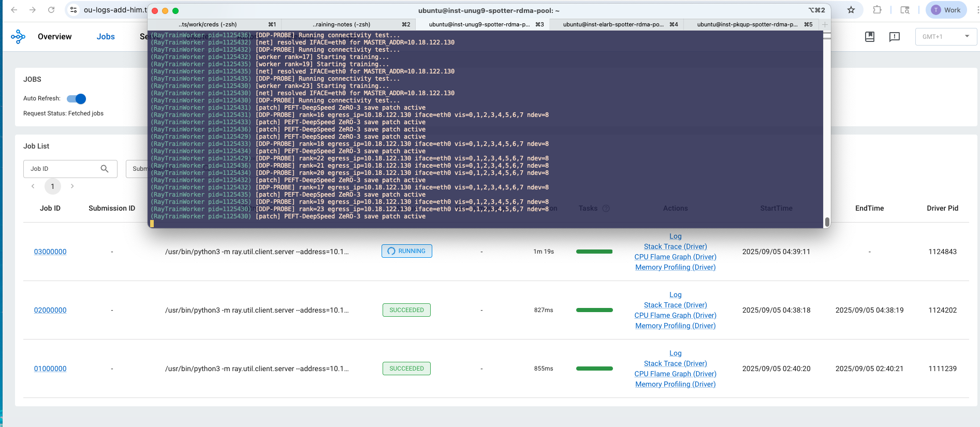Click the feedback speech bubble icon

point(894,37)
